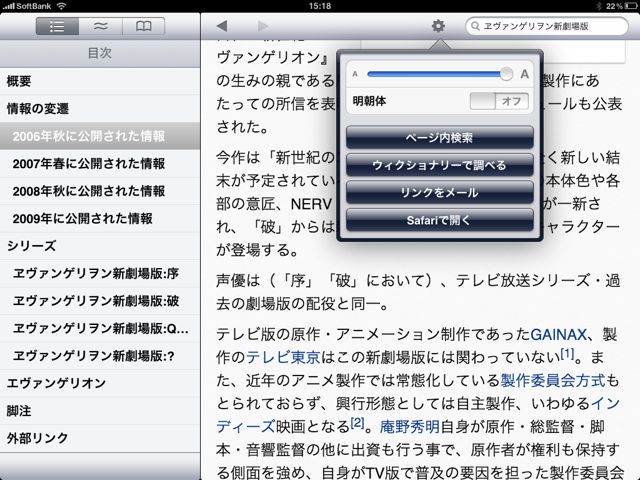Open ヱヴァンゲリヲン新劇場版:? entry
This screenshot has height=480, width=640.
point(100,356)
